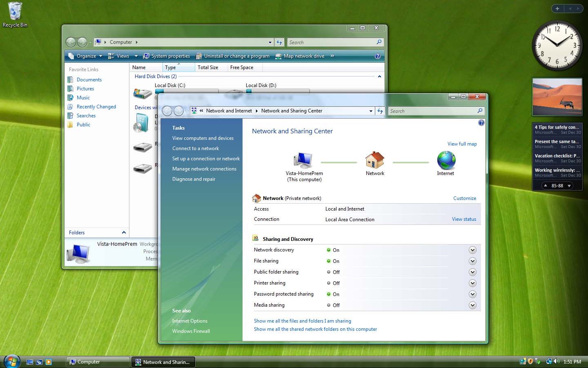
Task: Click desert slideshow gadget picture
Action: (x=557, y=97)
